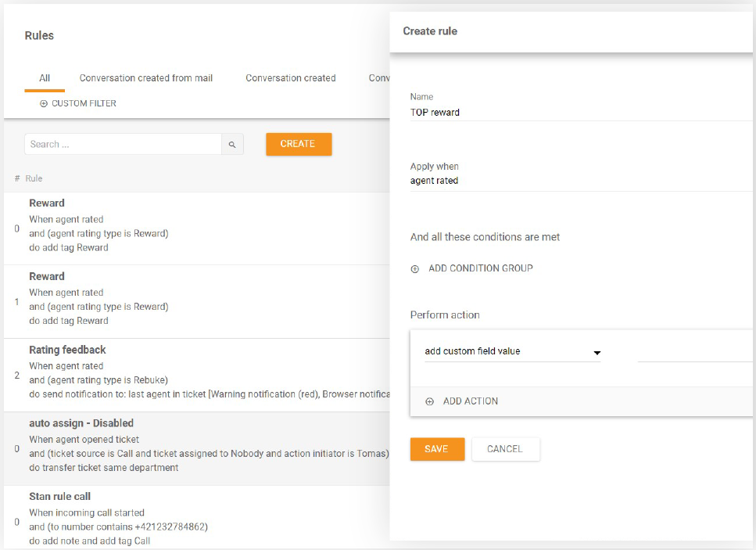Viewport: 756px width, 550px height.
Task: Open the second Reward rule numbered 1
Action: pyautogui.click(x=197, y=302)
